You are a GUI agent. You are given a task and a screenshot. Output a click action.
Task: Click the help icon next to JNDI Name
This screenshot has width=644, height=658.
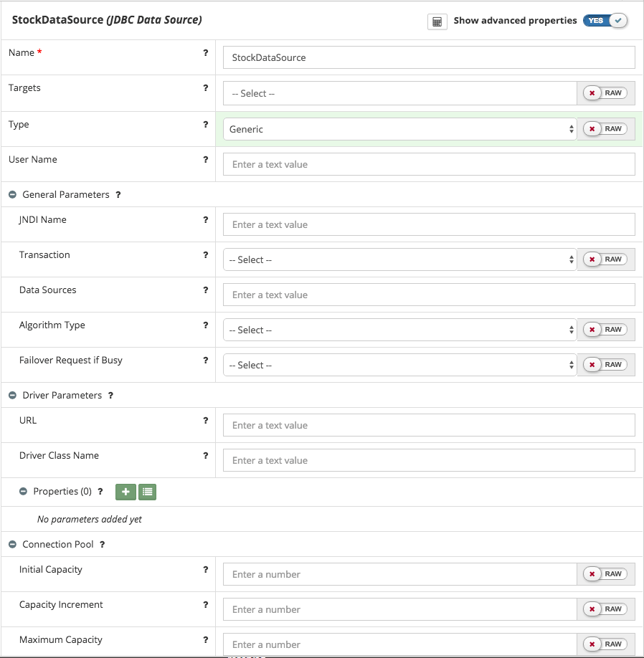tap(206, 220)
